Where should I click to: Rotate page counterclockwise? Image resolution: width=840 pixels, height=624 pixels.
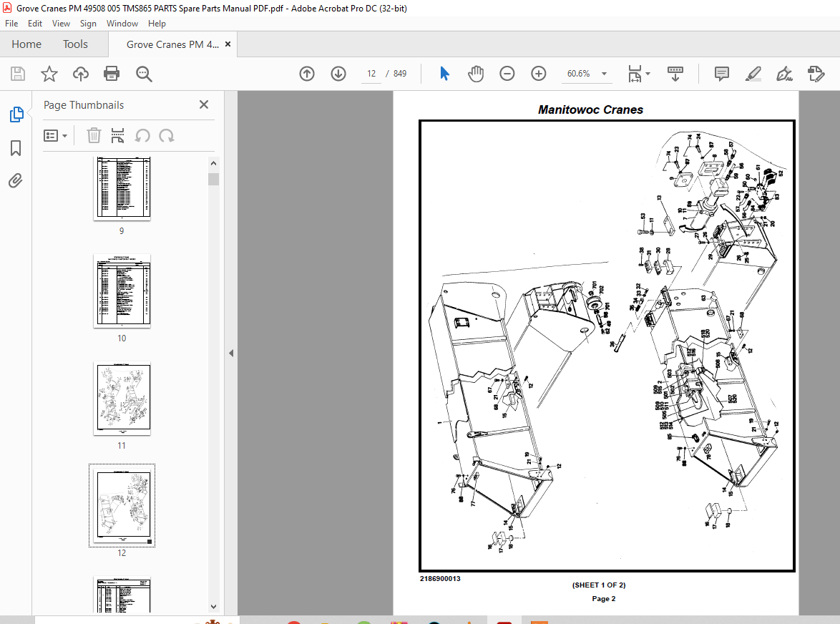(142, 135)
